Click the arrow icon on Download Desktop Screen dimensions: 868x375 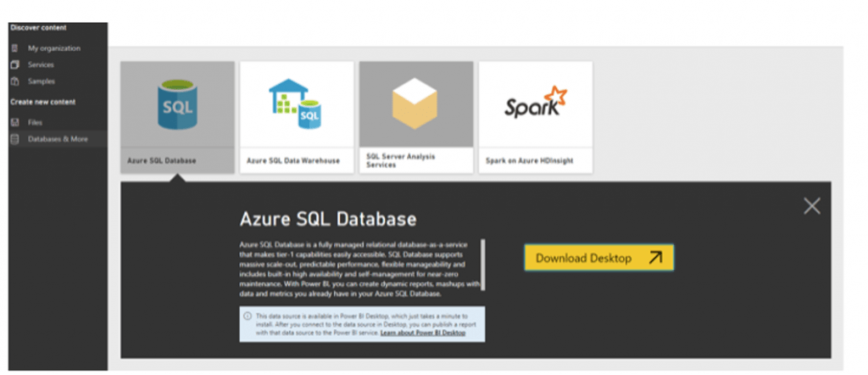(x=655, y=258)
